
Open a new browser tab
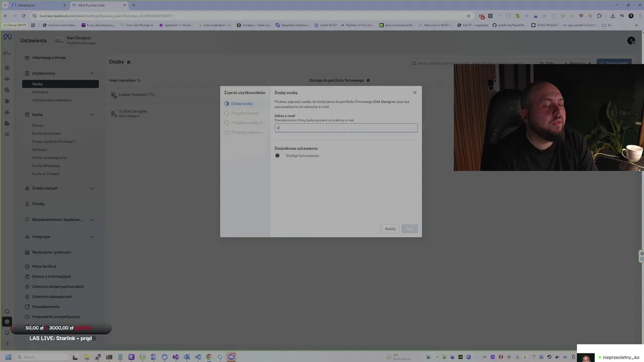coord(133,5)
